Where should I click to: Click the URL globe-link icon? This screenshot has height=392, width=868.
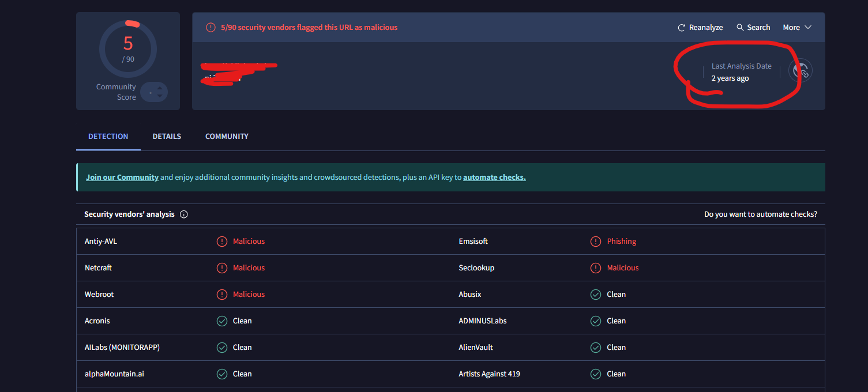pos(801,70)
